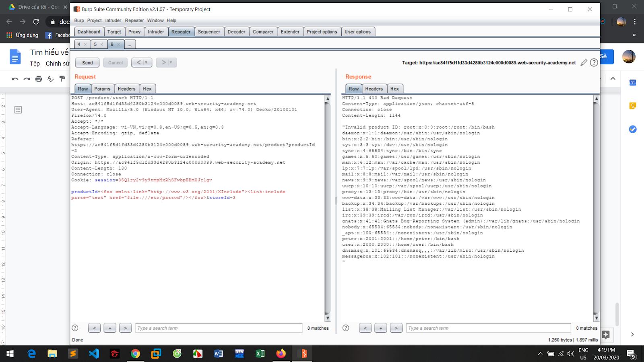Click the Request search term field
Image resolution: width=644 pixels, height=362 pixels.
click(219, 328)
